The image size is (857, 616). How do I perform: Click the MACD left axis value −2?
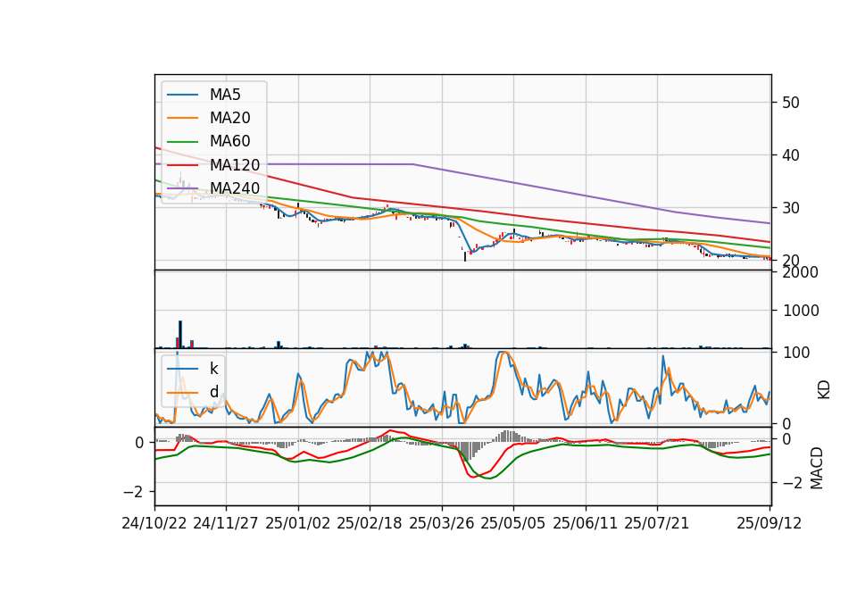133,492
